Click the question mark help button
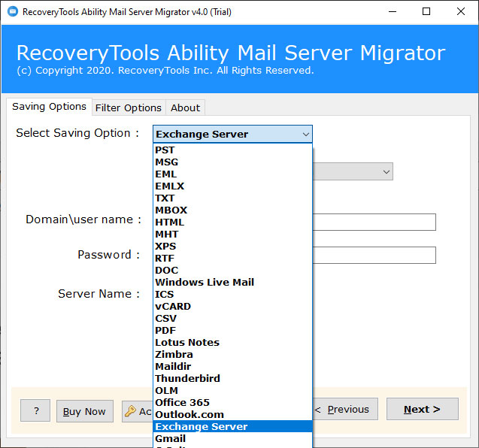 tap(35, 411)
